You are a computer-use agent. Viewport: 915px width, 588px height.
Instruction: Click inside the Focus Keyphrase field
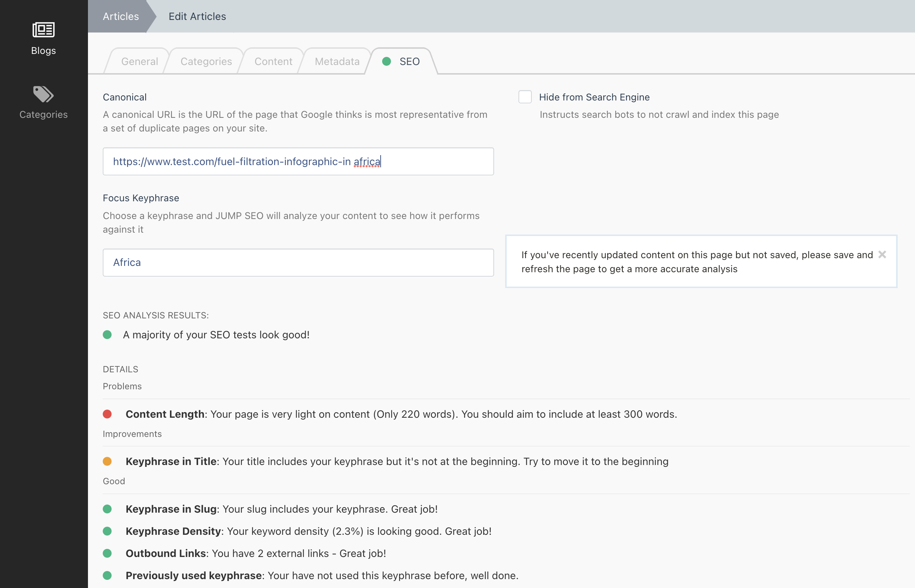(x=298, y=262)
